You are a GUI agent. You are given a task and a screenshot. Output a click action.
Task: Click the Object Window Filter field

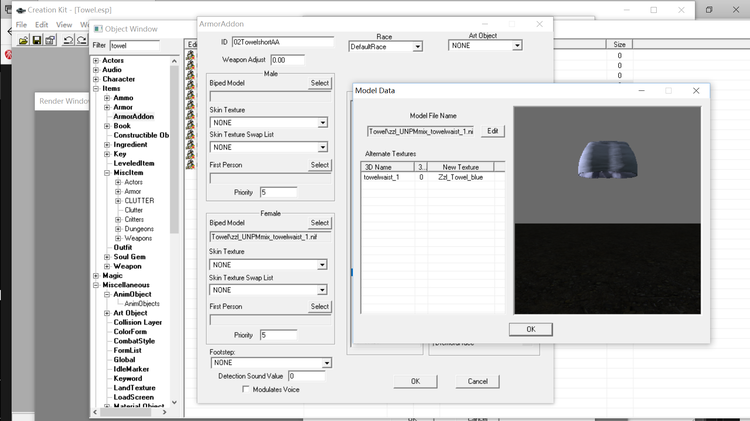click(134, 46)
